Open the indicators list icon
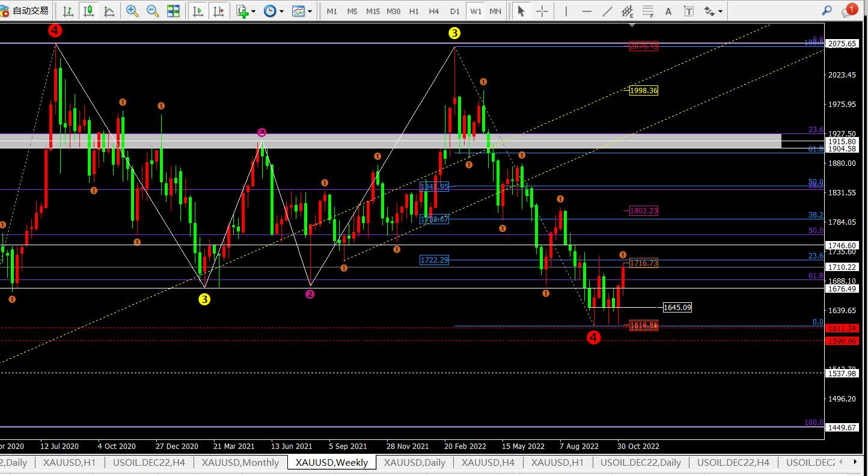The height and width of the screenshot is (476, 868). point(242,11)
